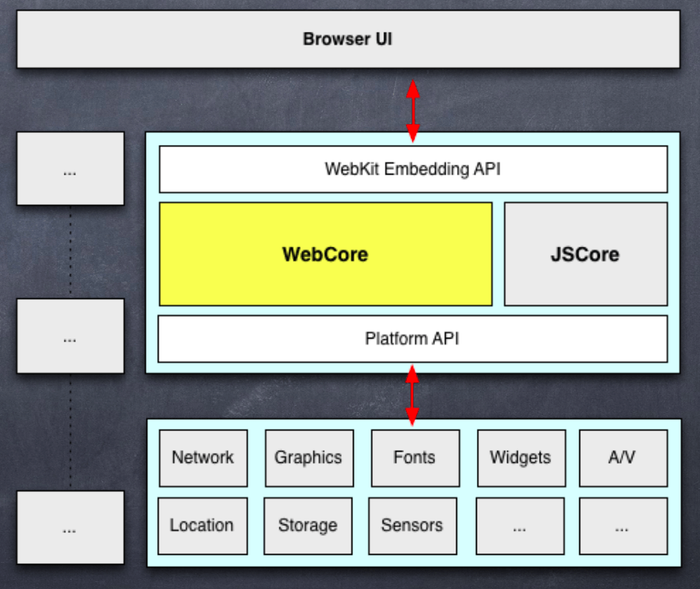Select the Fonts module box
This screenshot has width=700, height=589.
[x=415, y=458]
